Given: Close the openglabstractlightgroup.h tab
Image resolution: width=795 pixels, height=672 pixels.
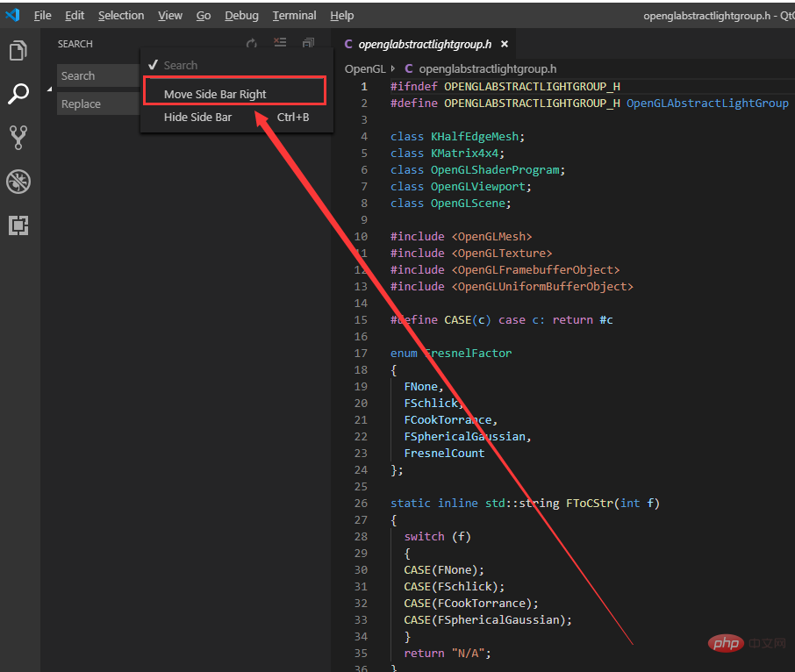Looking at the screenshot, I should point(505,44).
